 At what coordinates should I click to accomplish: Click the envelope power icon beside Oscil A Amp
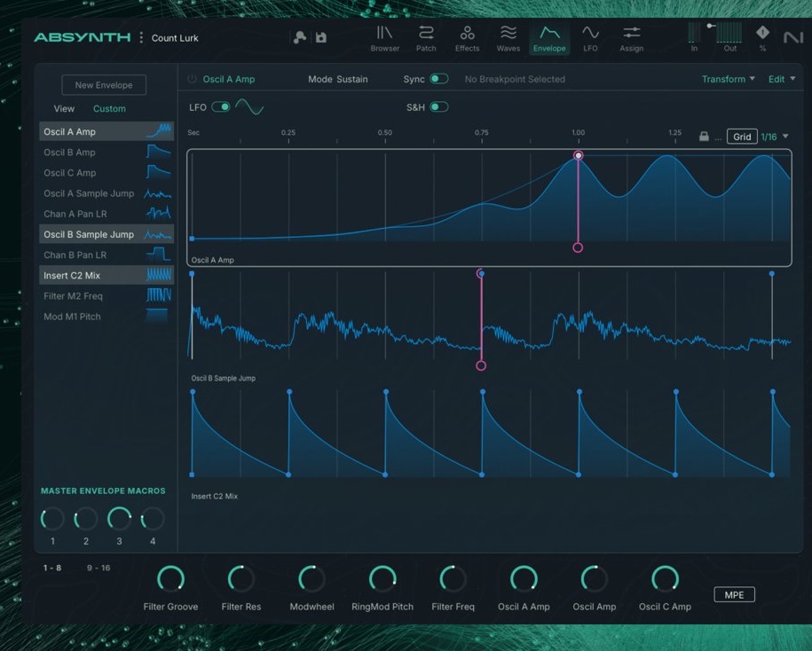tap(192, 79)
